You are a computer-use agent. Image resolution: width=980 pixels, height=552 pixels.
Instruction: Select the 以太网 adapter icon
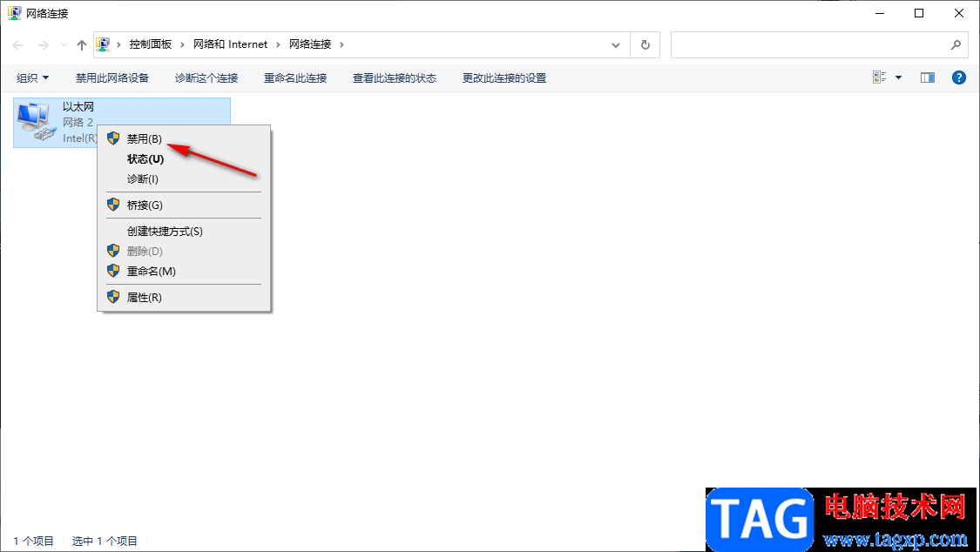37,123
